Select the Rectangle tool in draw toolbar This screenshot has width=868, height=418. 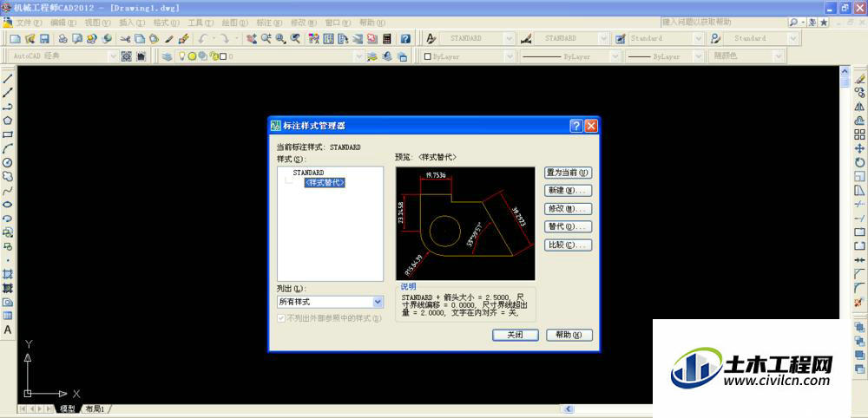[x=8, y=135]
